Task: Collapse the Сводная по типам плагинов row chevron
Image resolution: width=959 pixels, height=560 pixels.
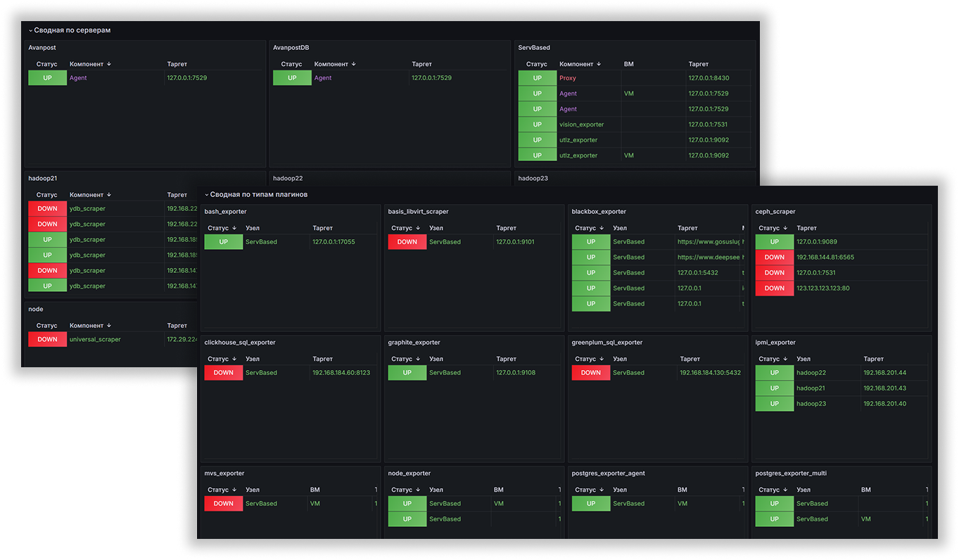Action: (206, 195)
